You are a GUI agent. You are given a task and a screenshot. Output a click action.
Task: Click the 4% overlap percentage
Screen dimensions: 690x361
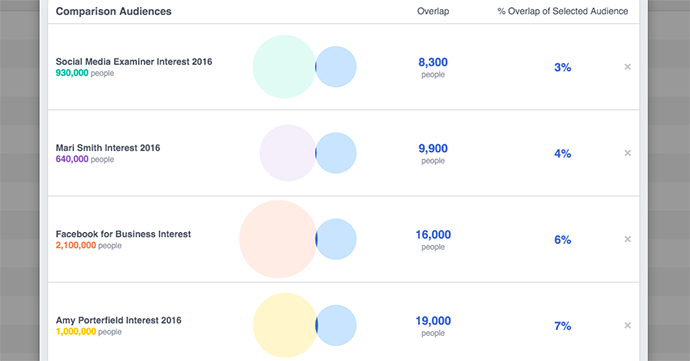coord(562,154)
